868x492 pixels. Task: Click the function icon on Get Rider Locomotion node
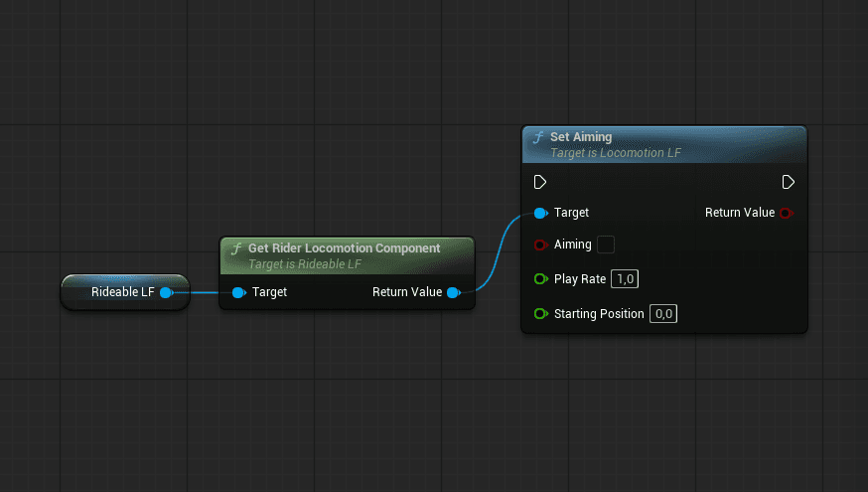point(237,248)
